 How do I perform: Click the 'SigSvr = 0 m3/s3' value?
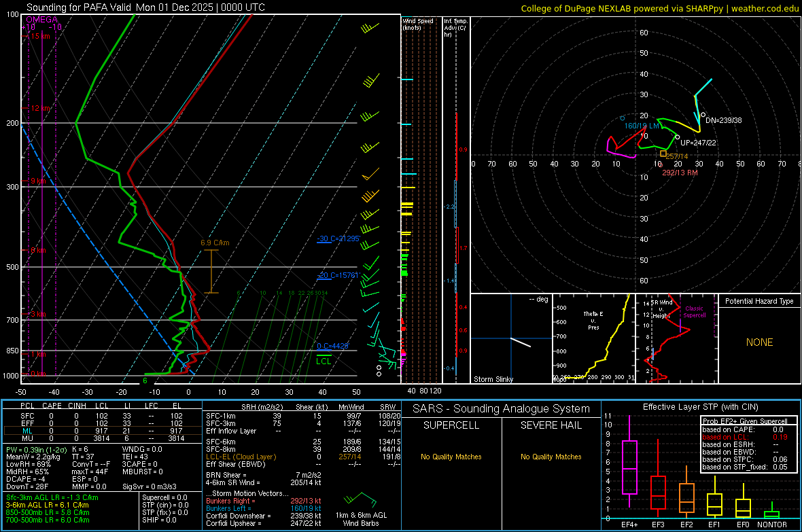pyautogui.click(x=150, y=486)
